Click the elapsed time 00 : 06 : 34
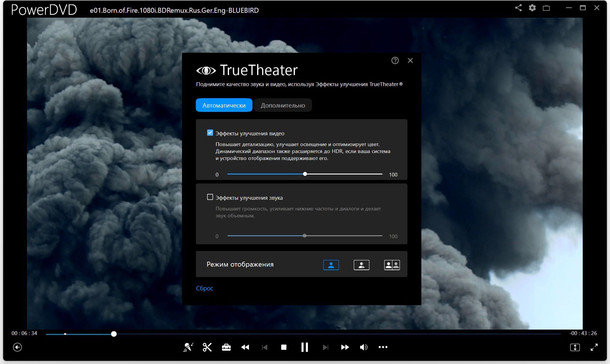 [24, 333]
